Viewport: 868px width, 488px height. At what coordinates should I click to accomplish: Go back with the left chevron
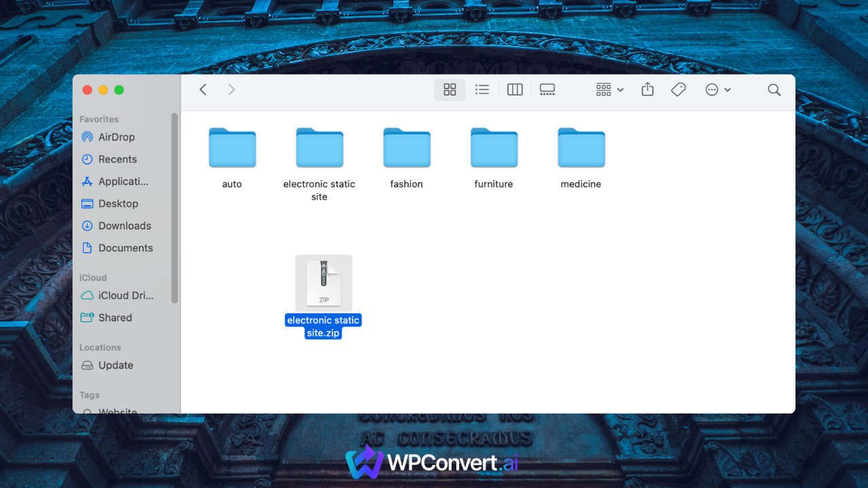(x=203, y=89)
